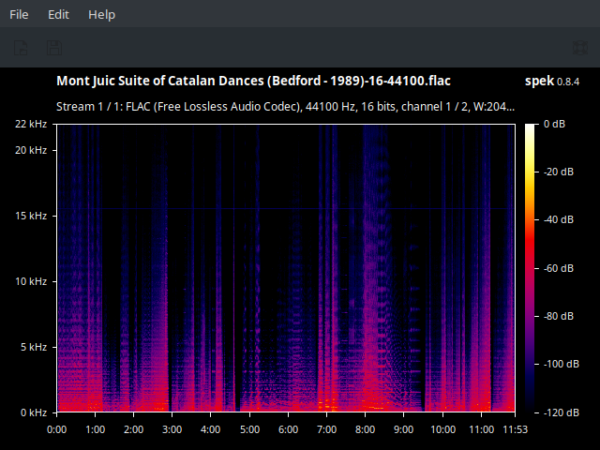Click the 6:00 time axis label
Viewport: 600px width, 450px height.
(288, 429)
